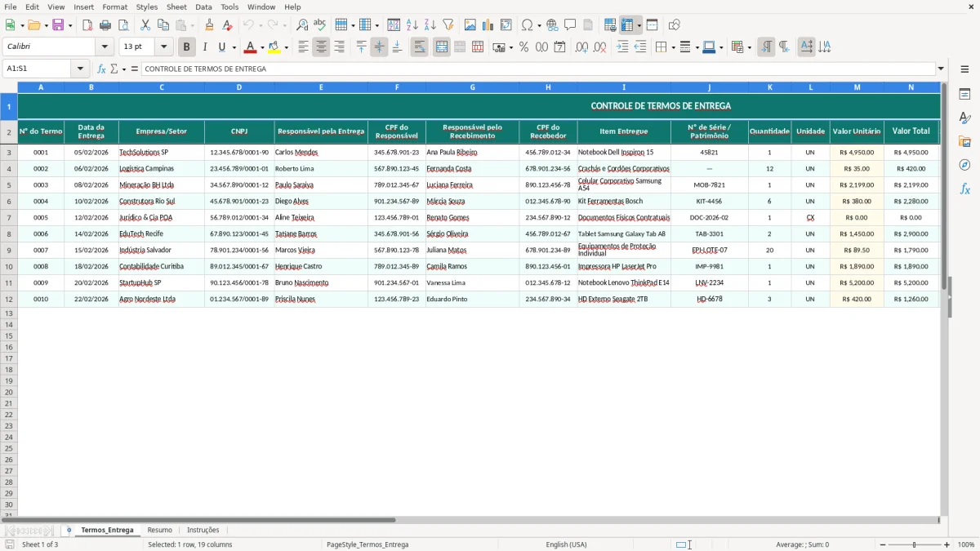
Task: Activate Clone Formatting paintbrush
Action: (x=209, y=25)
